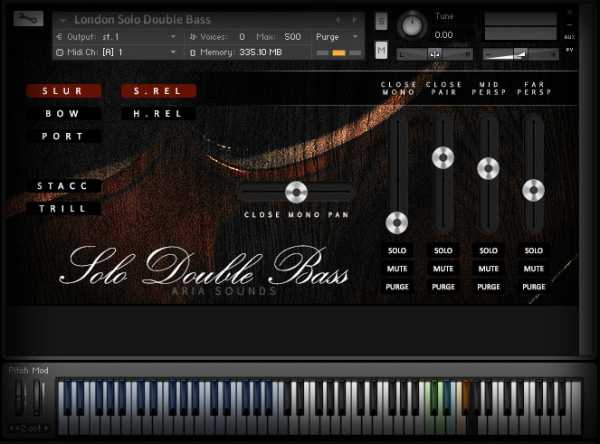Click the Tune value 0.00
600x444 pixels.
click(x=443, y=35)
